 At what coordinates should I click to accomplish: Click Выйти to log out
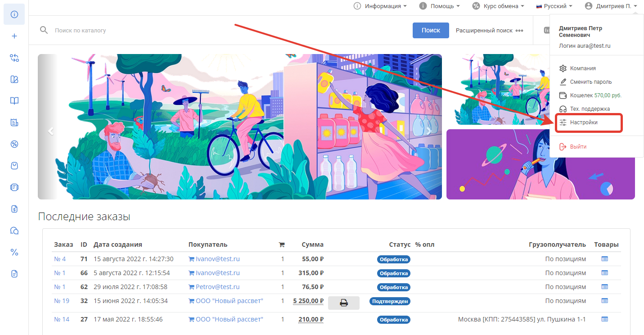click(x=578, y=147)
